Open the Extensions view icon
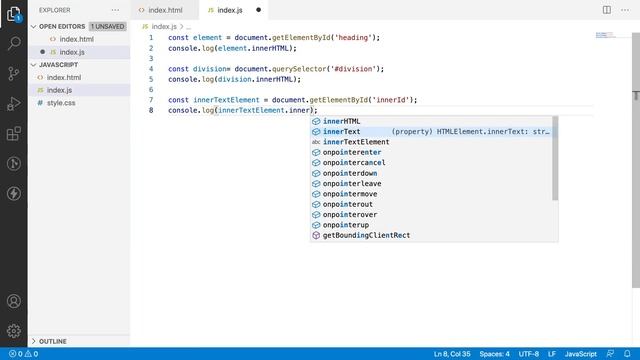 point(14,133)
